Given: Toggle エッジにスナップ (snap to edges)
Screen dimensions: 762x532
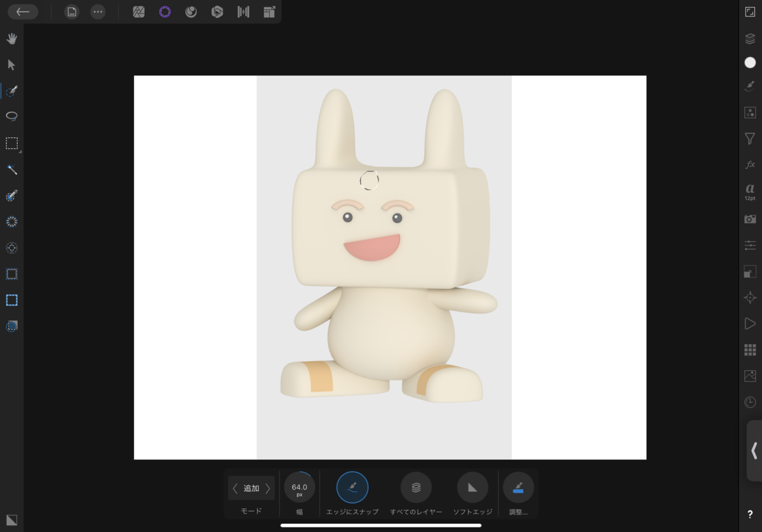Looking at the screenshot, I should [x=352, y=488].
